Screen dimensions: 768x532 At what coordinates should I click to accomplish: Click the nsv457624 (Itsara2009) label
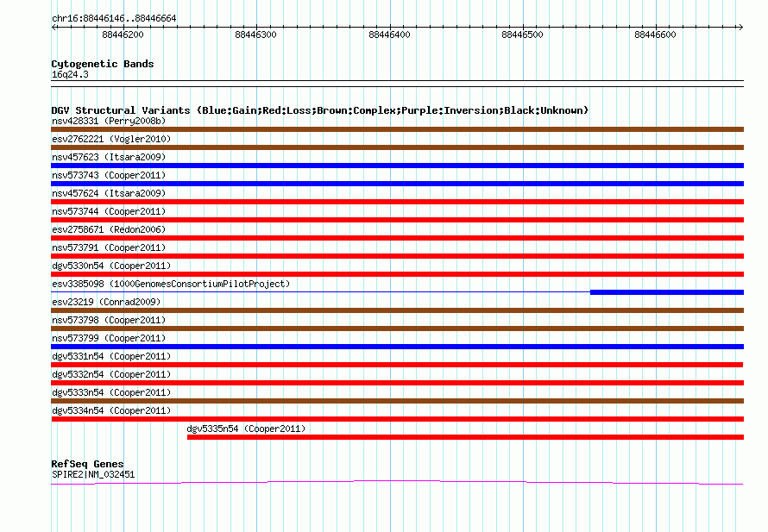pyautogui.click(x=109, y=193)
